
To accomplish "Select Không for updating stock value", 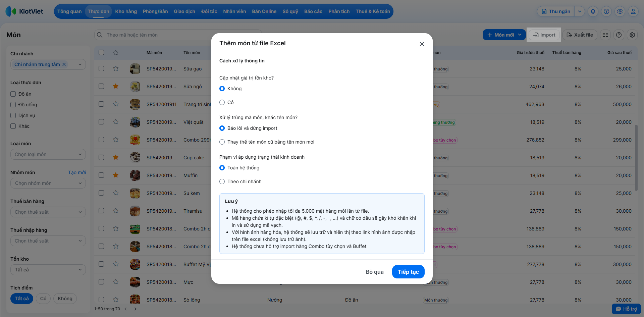I will (x=222, y=89).
